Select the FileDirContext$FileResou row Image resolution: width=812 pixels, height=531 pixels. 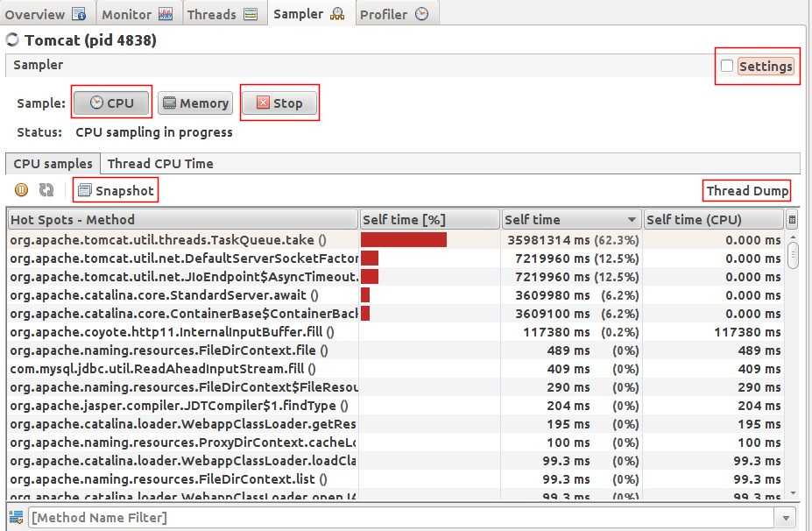pyautogui.click(x=396, y=387)
